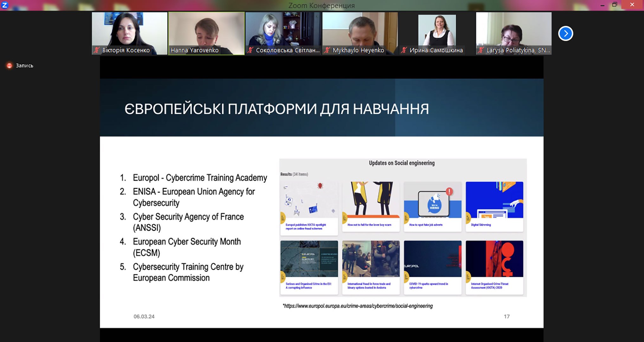Click the 'Updates on Social engineering' heading
The width and height of the screenshot is (644, 342).
tap(402, 163)
